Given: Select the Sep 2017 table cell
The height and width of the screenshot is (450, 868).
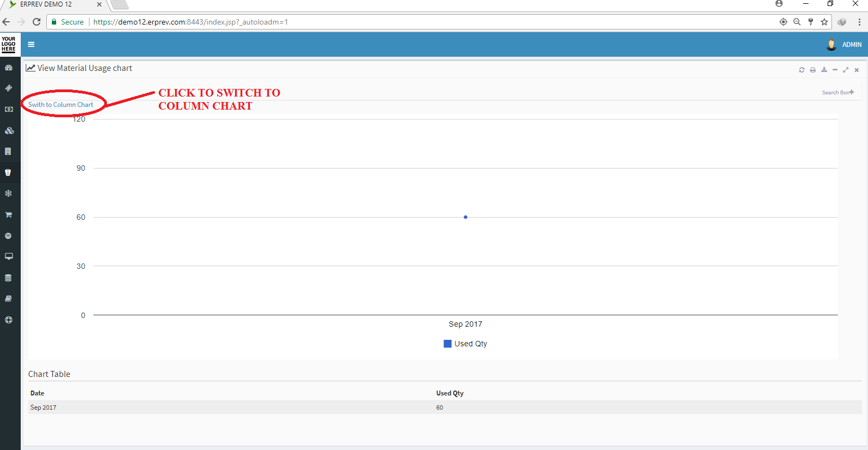Looking at the screenshot, I should pos(43,407).
